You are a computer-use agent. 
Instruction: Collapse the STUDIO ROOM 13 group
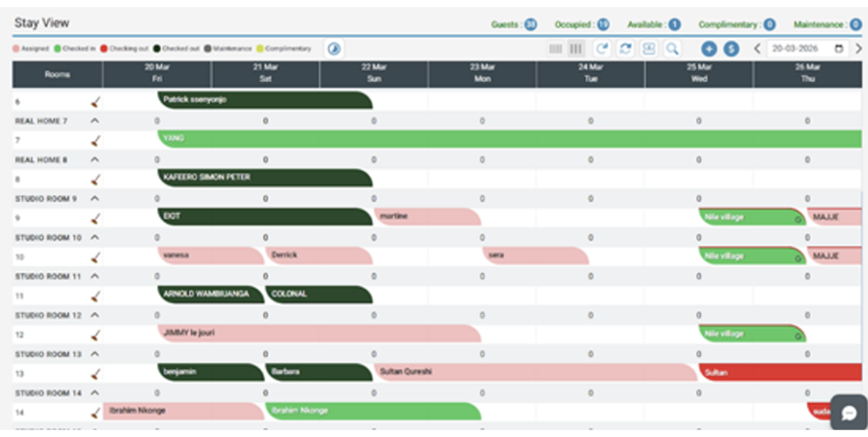[95, 354]
